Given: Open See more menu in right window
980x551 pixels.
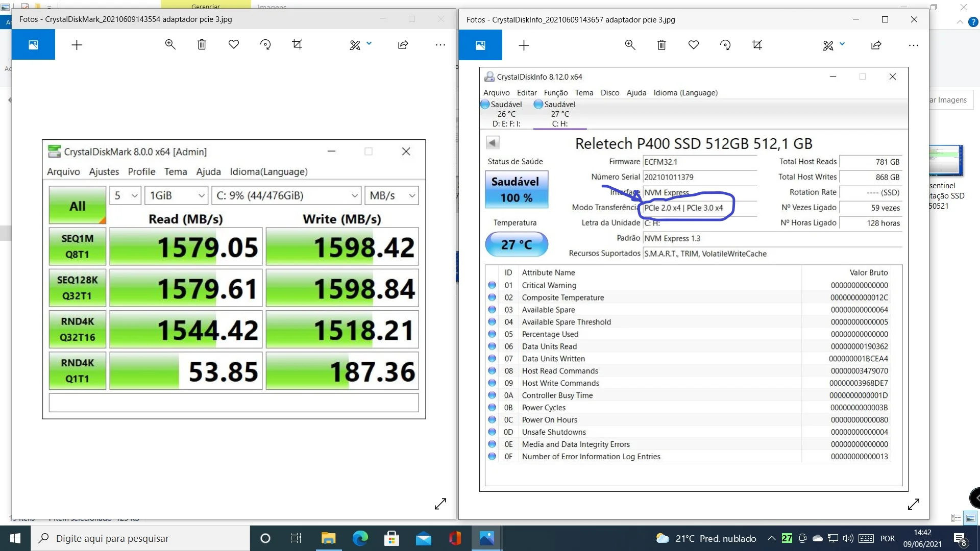Looking at the screenshot, I should (x=913, y=45).
